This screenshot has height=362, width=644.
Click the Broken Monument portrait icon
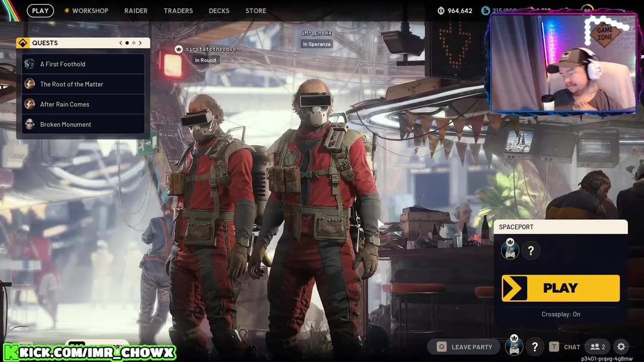[30, 124]
